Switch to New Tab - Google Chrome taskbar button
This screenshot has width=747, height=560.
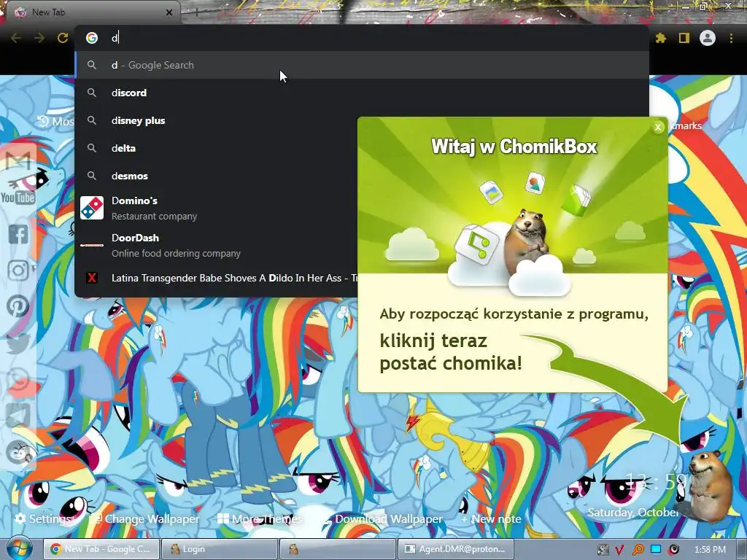tap(101, 549)
